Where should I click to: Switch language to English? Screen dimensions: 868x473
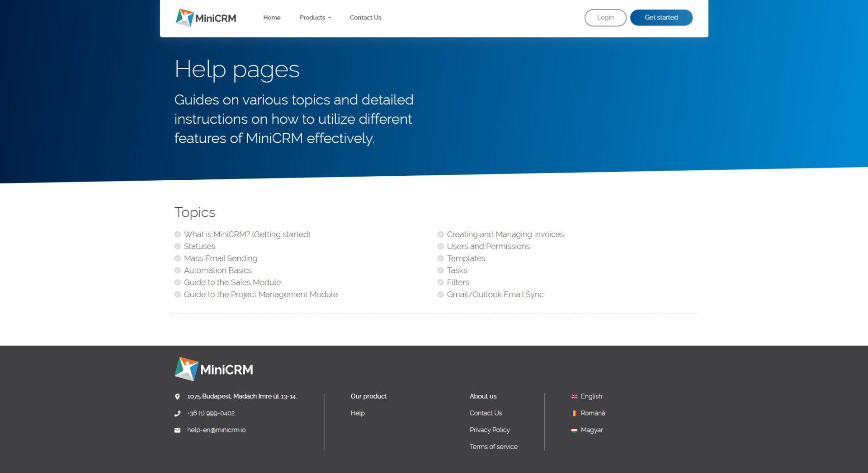coord(591,397)
